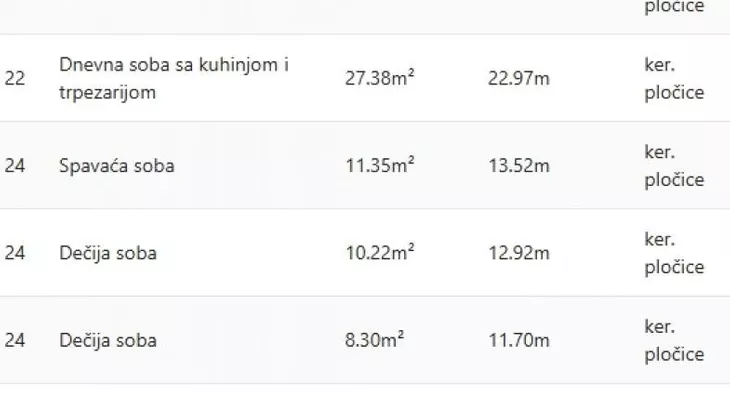Click the 22.97m perimeter value
The image size is (730, 396).
click(519, 78)
